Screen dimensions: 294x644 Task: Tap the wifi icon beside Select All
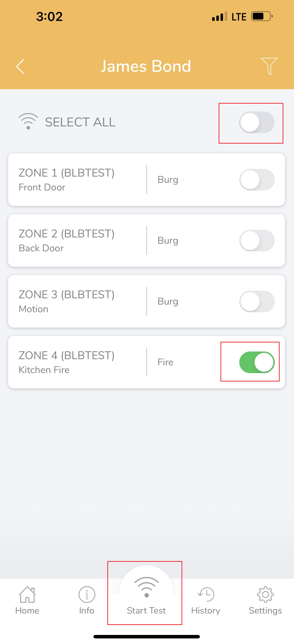[x=28, y=121]
